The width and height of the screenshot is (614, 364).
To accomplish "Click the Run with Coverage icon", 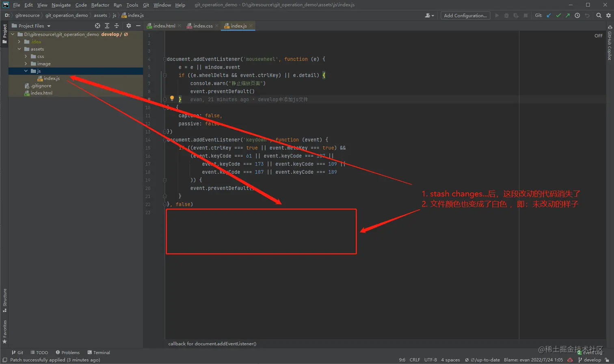I will tap(516, 15).
